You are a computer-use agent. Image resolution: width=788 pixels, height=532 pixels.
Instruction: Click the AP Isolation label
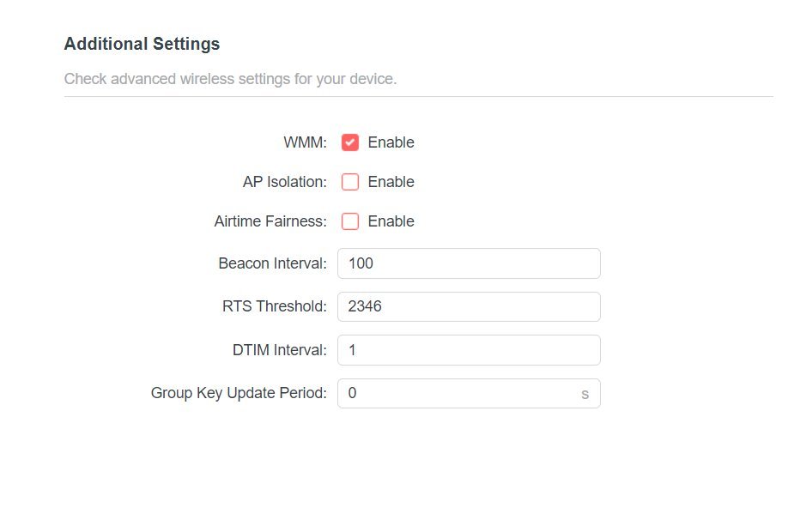click(285, 182)
